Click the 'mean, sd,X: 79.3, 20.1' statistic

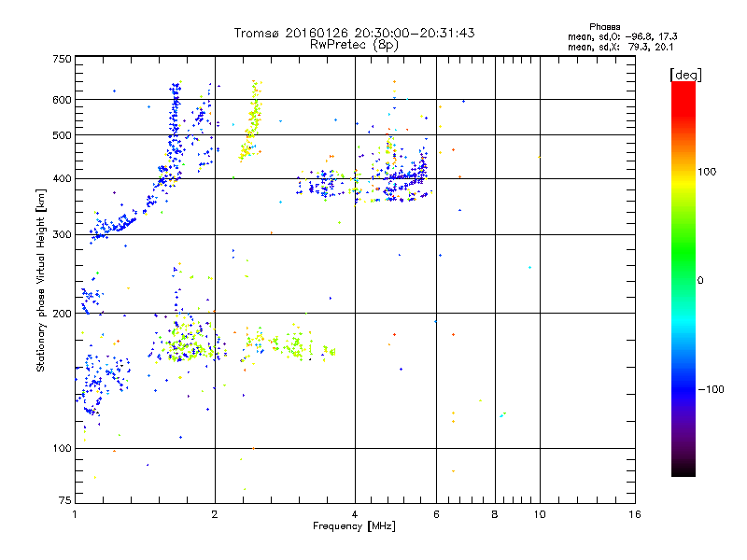pos(620,47)
